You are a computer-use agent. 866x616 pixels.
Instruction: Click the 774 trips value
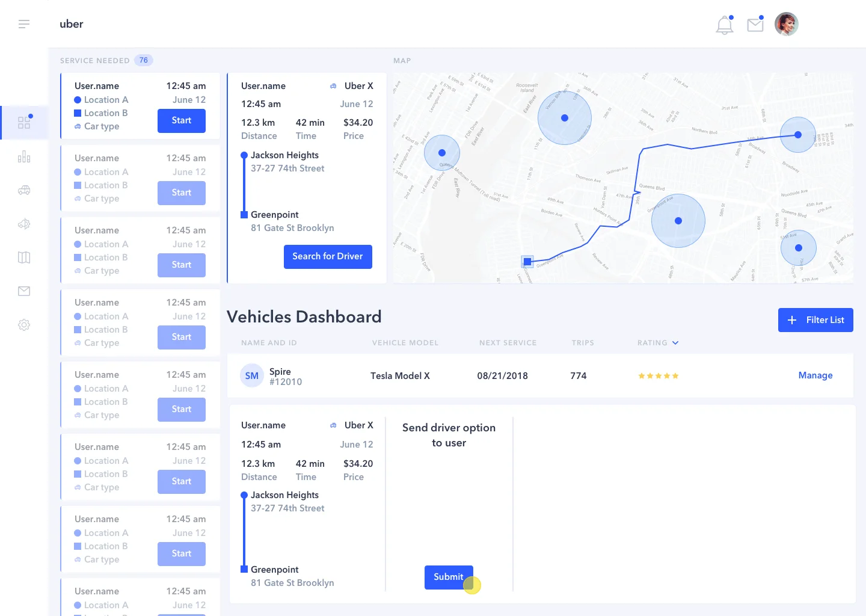coord(579,376)
